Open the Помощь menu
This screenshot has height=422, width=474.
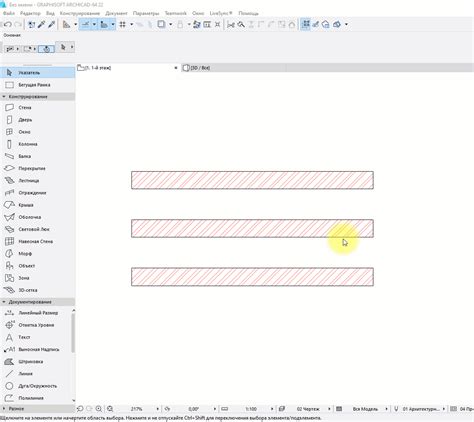(248, 13)
